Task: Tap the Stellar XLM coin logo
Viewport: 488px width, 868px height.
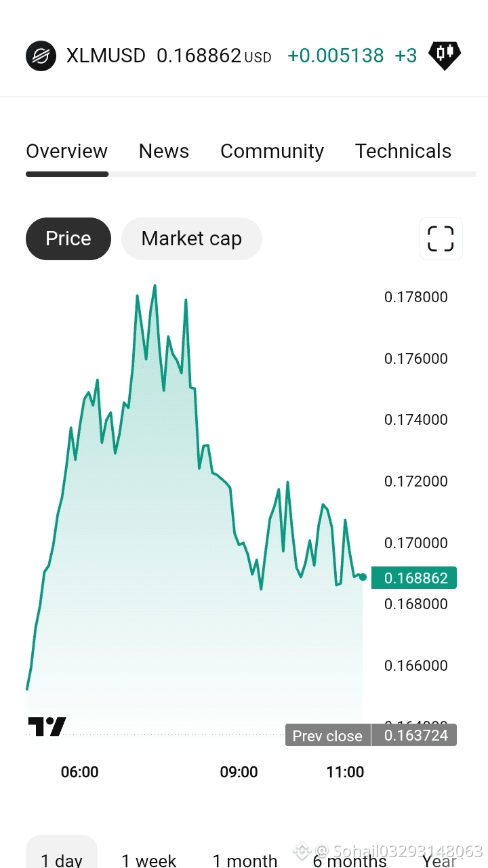Action: point(41,56)
